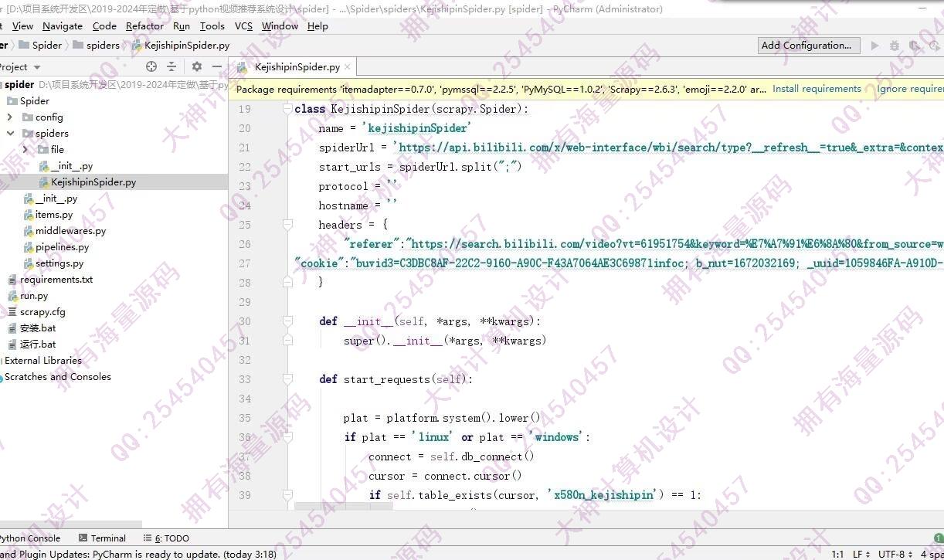Screen dimensions: 944x560
Task: Open the Navigate menu
Action: pos(63,26)
